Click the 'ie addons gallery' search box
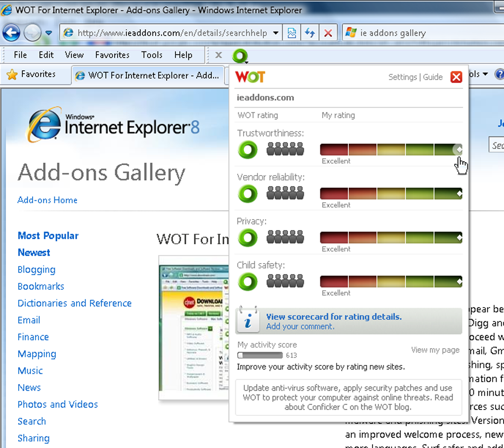The height and width of the screenshot is (448, 504). (x=423, y=33)
